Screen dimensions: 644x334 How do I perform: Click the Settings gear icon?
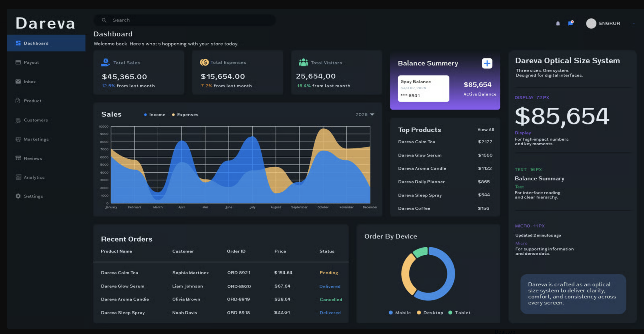coord(18,196)
